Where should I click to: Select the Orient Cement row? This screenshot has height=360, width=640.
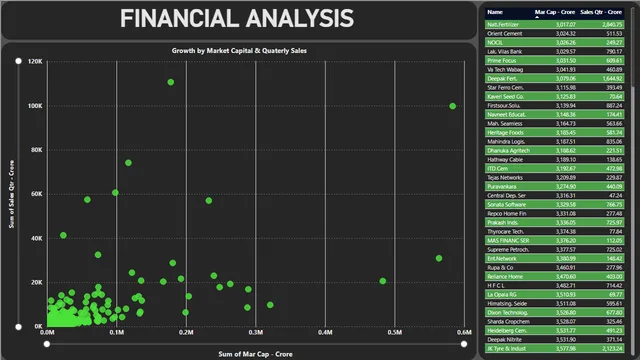554,33
